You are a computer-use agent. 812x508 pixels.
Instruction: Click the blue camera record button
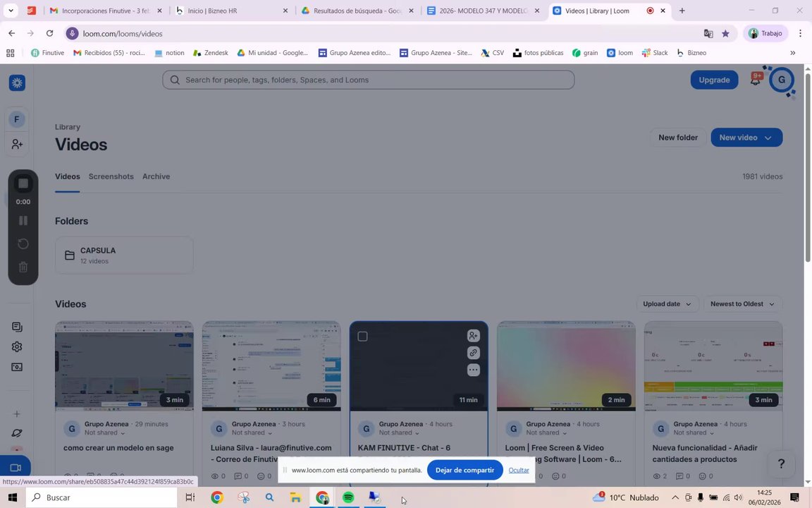point(16,468)
